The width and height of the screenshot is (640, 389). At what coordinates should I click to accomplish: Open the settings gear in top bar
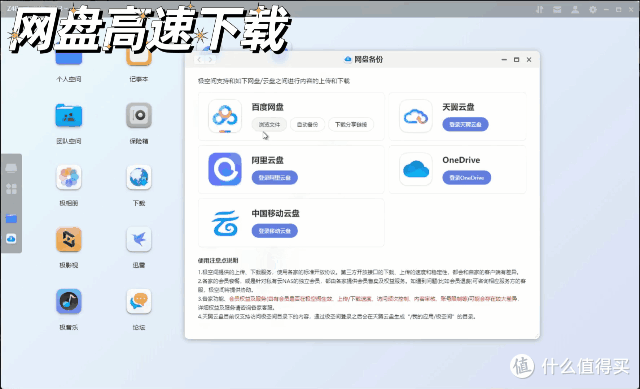(593, 9)
